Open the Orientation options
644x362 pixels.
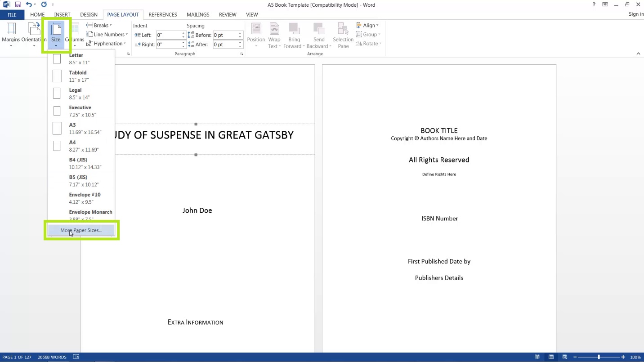[x=34, y=35]
